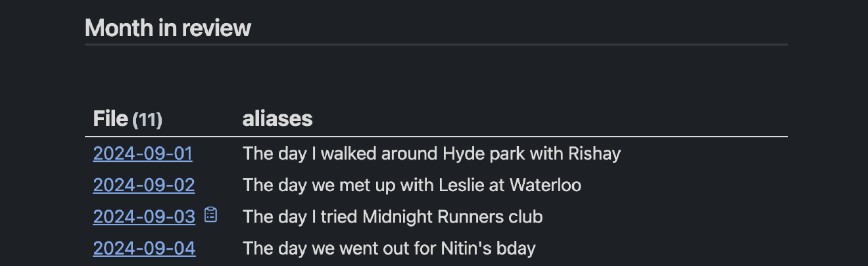868x266 pixels.
Task: Open the 2024-09-01 daily note link
Action: tap(143, 154)
